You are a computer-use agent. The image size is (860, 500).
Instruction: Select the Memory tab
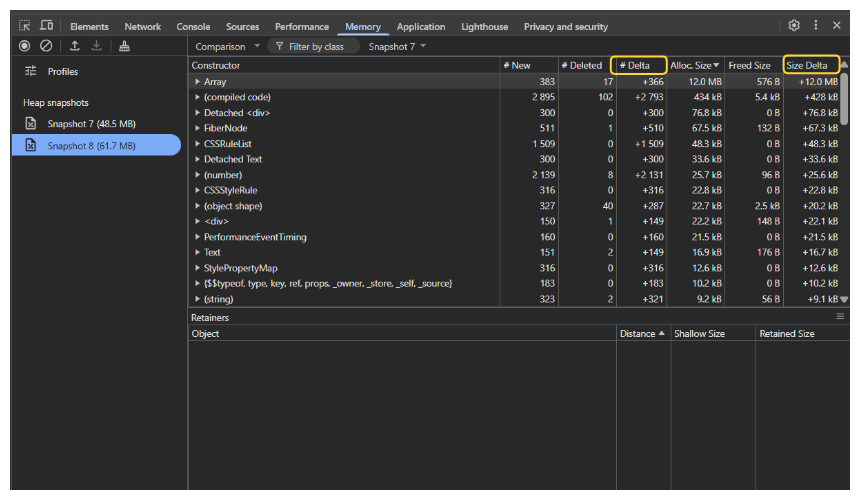(363, 26)
